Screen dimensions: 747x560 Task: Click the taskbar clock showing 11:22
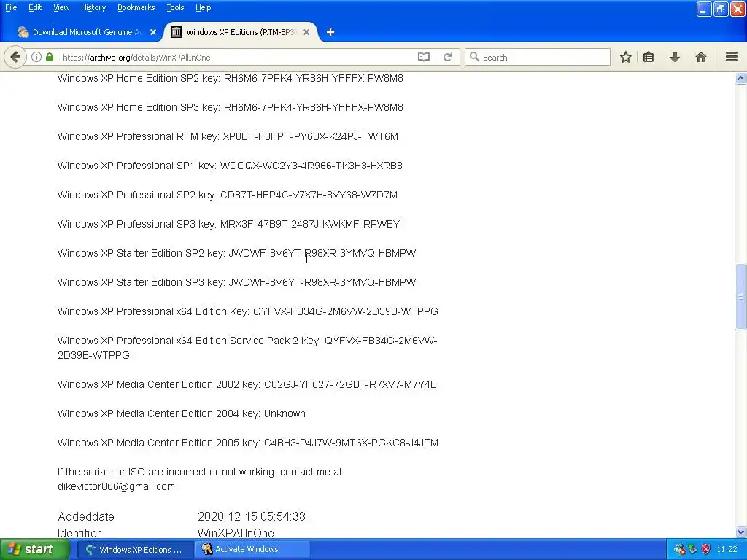(x=727, y=550)
